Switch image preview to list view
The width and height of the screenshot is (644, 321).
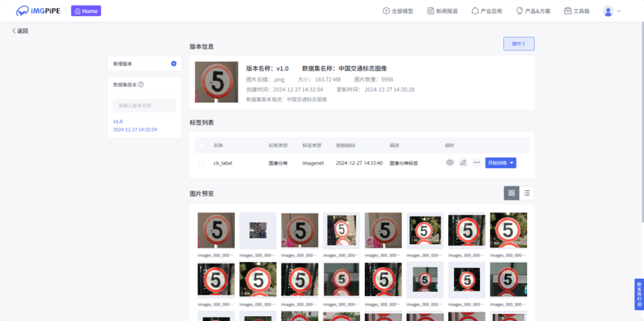527,193
